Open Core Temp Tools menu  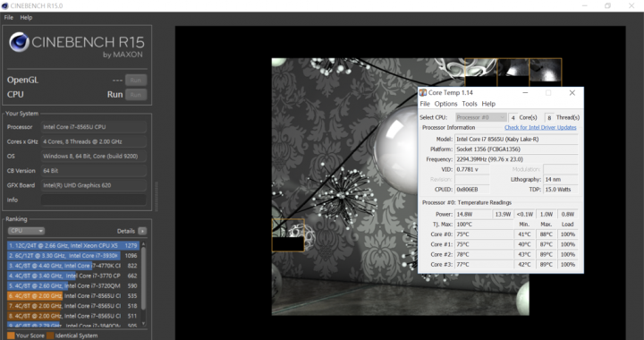pos(470,104)
